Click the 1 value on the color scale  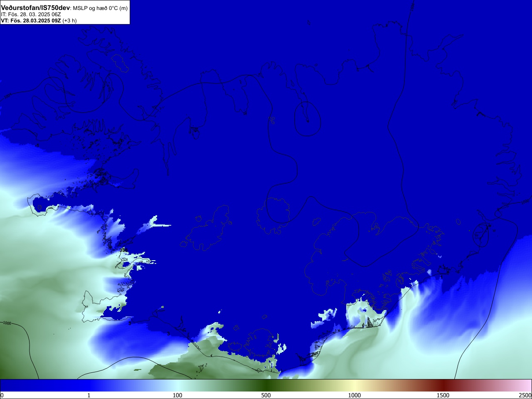(x=89, y=395)
